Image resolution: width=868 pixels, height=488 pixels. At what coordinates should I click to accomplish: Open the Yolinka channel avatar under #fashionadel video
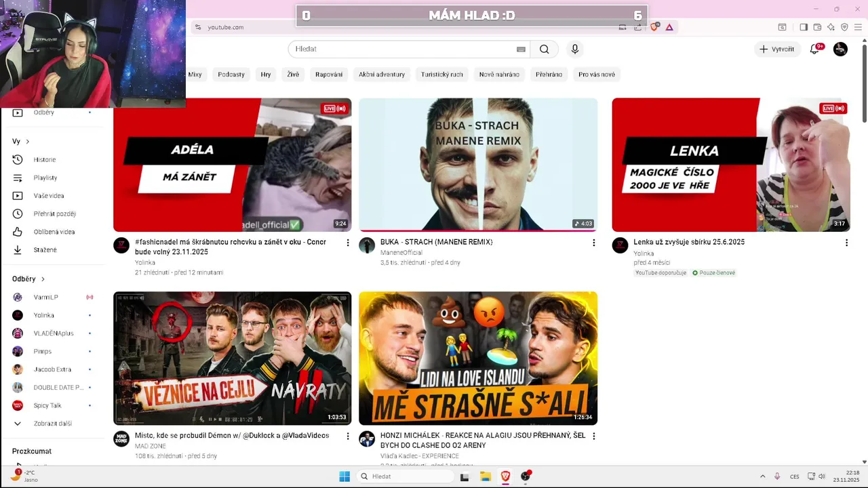pos(121,245)
